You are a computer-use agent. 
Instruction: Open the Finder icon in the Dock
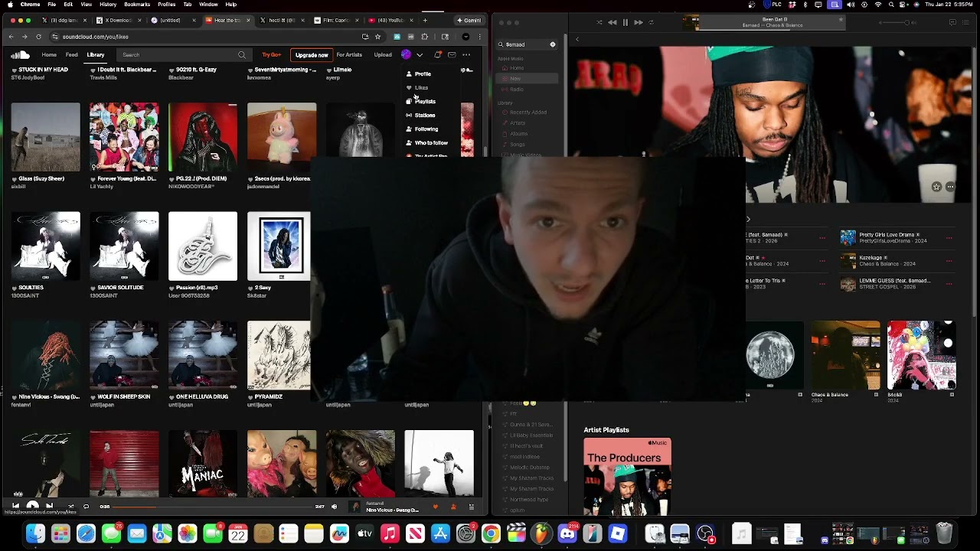[x=35, y=533]
